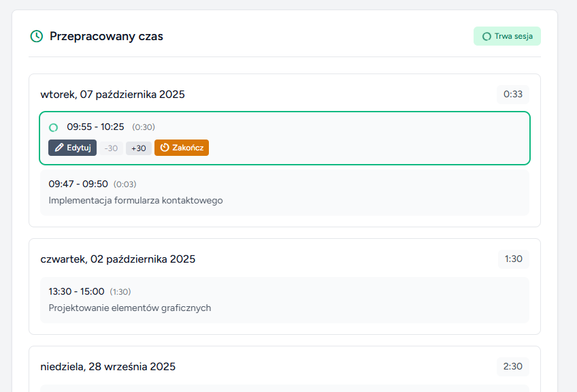Collapse the czwartek, 02 października 2025 section
The width and height of the screenshot is (577, 392).
(118, 259)
